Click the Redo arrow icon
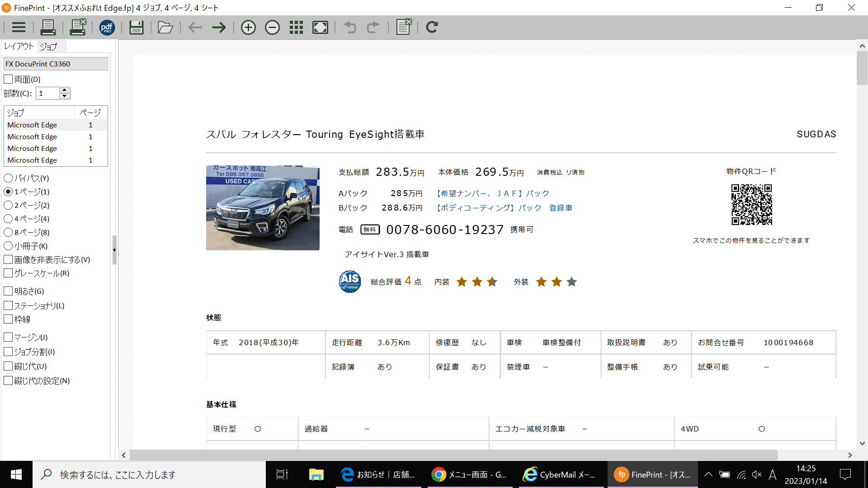 coord(373,28)
